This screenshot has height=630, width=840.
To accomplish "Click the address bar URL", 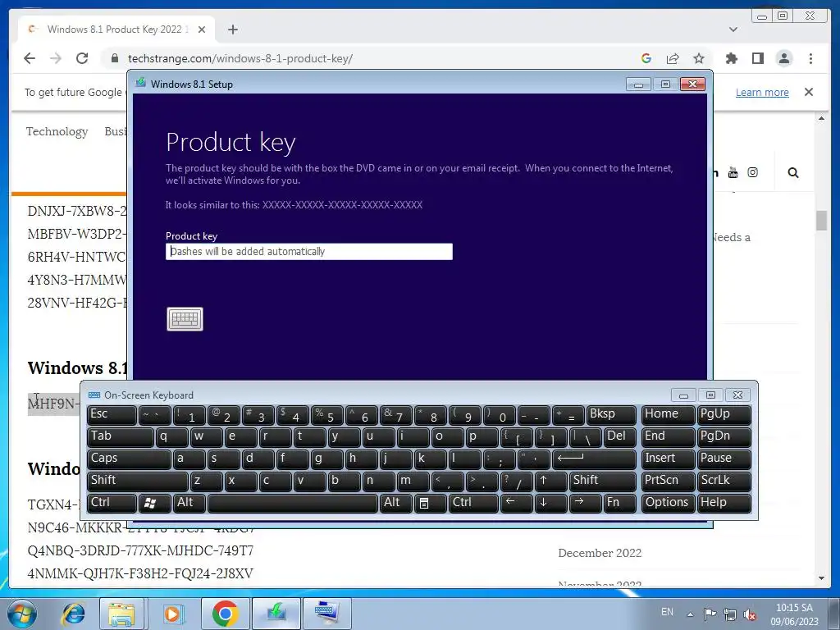I will click(240, 58).
